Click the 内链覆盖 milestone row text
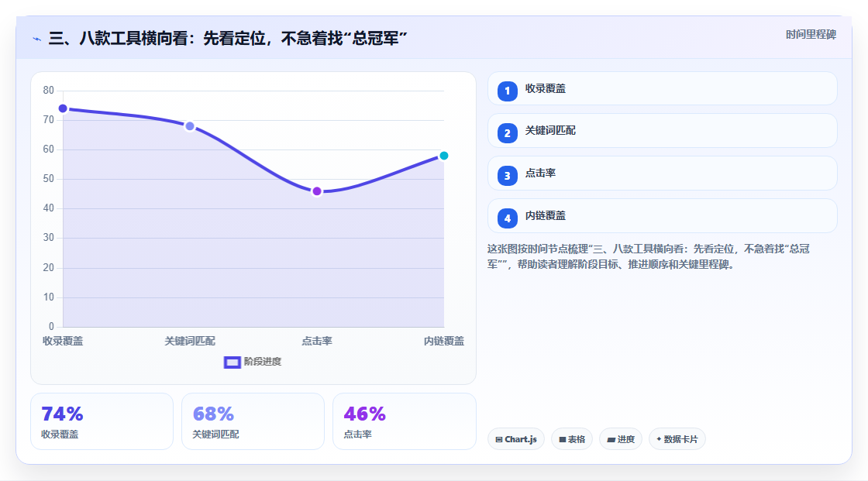Screen dimensions: 868x481 (x=546, y=216)
